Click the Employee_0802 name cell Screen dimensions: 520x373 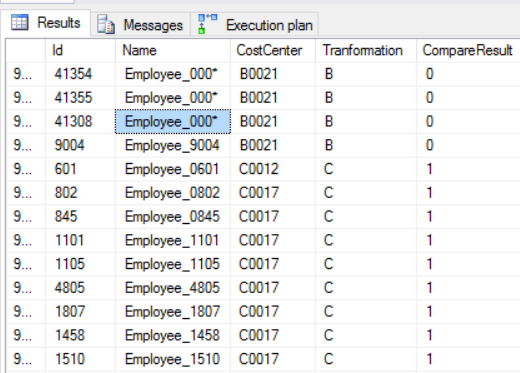tap(173, 193)
